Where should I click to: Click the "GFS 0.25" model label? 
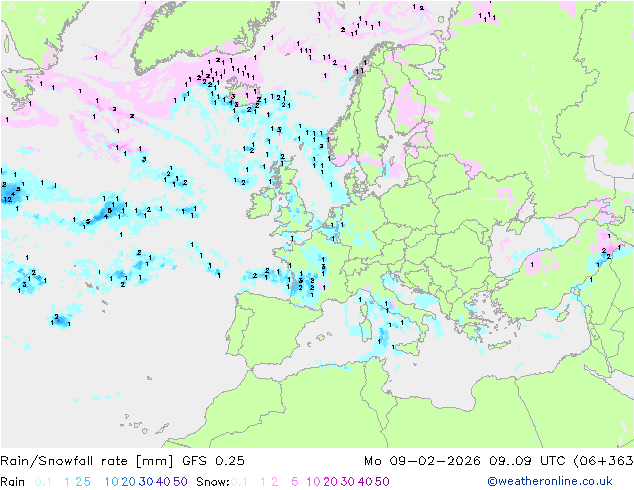[213, 461]
